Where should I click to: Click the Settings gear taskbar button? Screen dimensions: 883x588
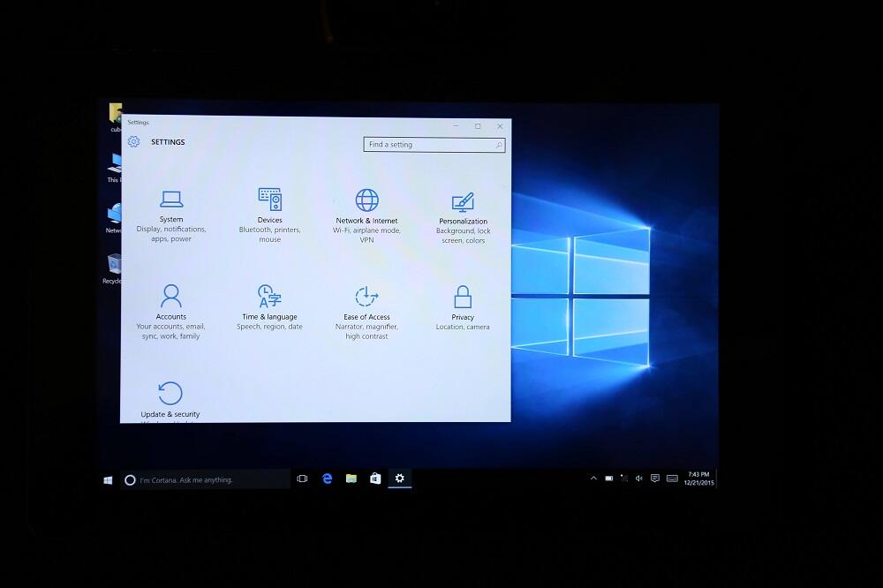tap(400, 479)
